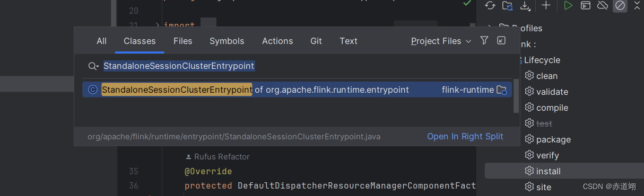Viewport: 644px width, 196px height.
Task: Select the install lifecycle goal
Action: [x=549, y=171]
